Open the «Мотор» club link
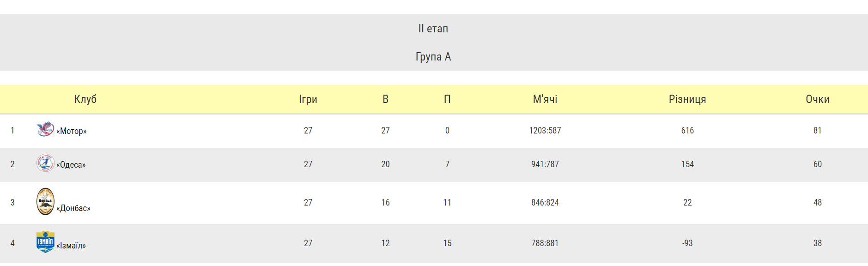 [72, 131]
